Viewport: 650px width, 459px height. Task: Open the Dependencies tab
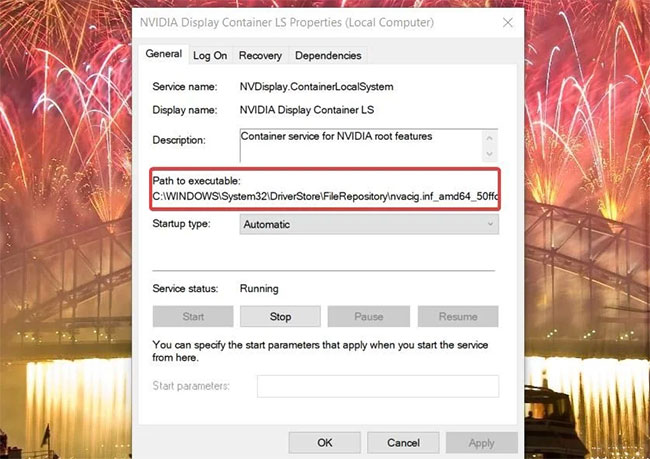[328, 56]
